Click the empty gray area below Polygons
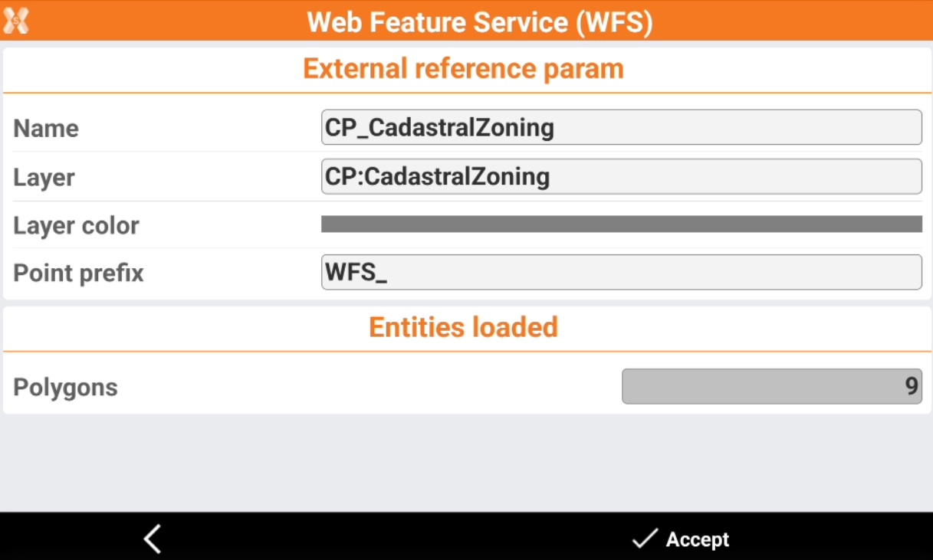 [466, 462]
